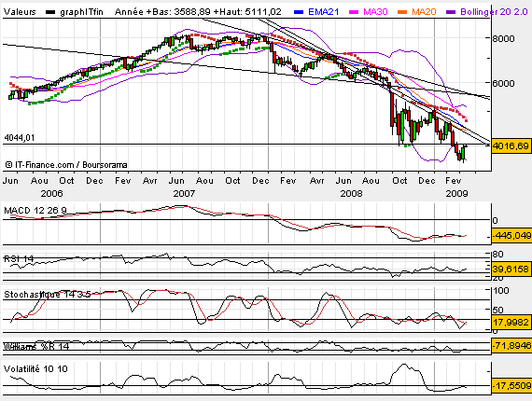The image size is (532, 401).
Task: Select the MA20 legend label
Action: coord(424,12)
